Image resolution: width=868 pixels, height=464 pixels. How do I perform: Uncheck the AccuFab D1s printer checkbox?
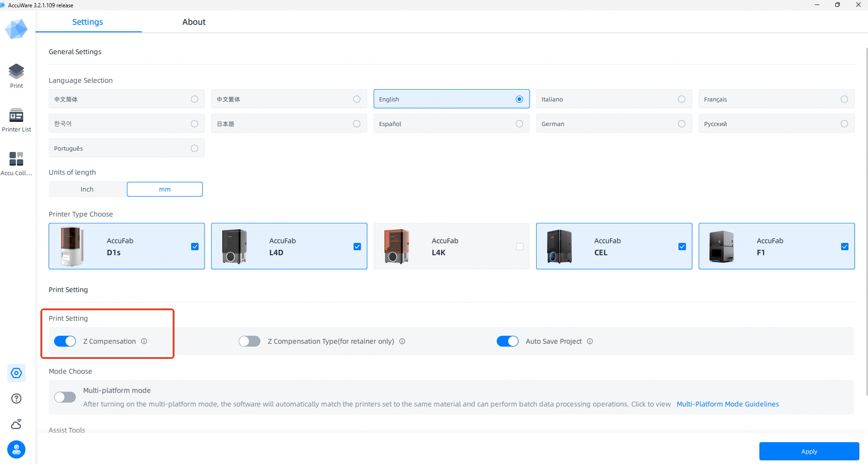point(195,247)
